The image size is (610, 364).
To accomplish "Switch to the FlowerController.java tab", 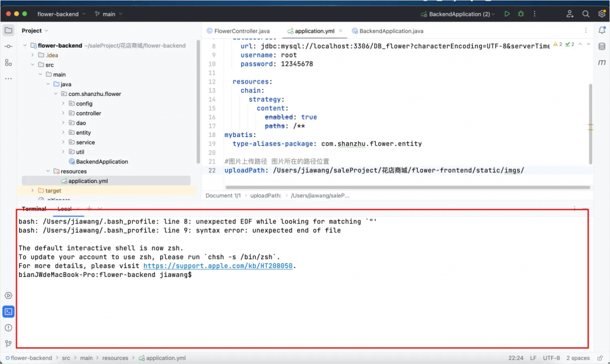I will click(242, 31).
